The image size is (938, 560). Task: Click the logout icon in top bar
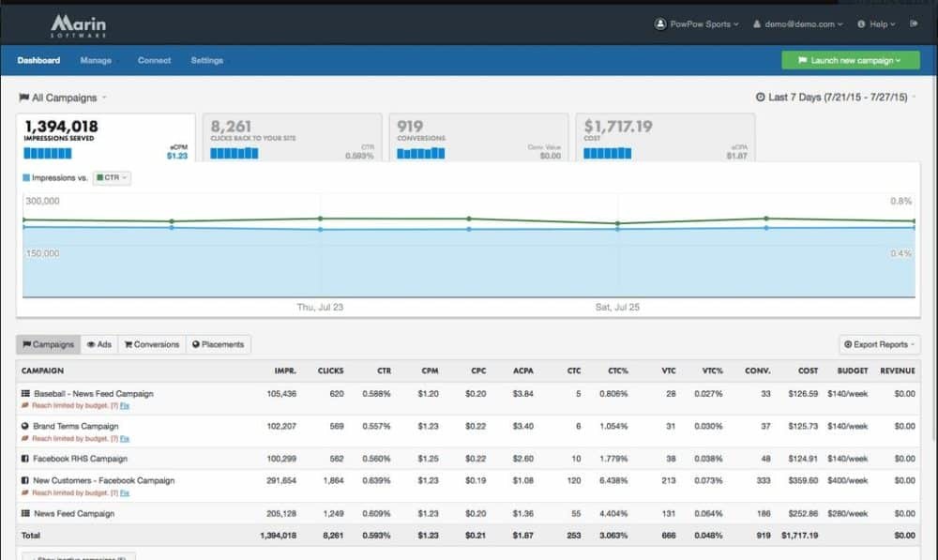[x=914, y=24]
